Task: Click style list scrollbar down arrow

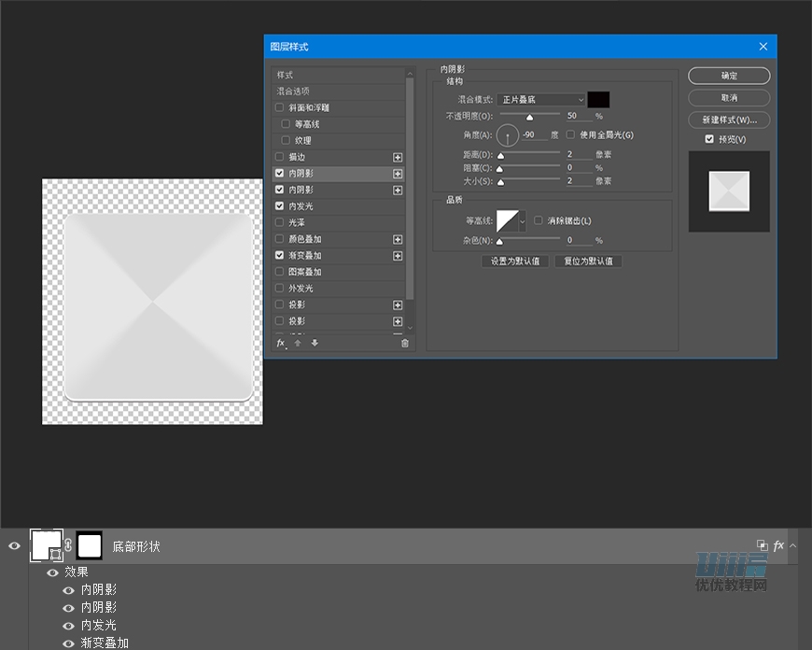Action: tap(410, 328)
